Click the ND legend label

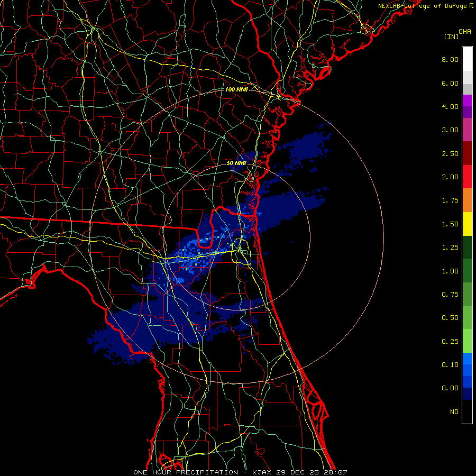(x=454, y=412)
